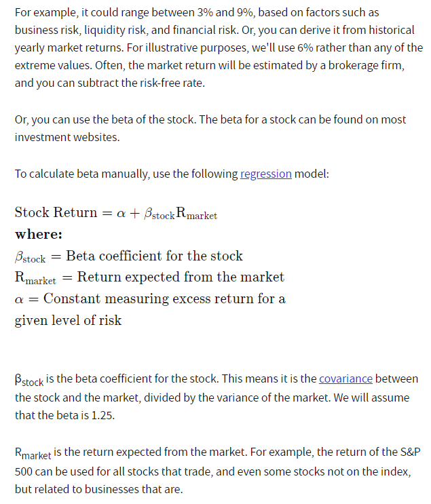Click the bold "where:" label
The width and height of the screenshot is (431, 504).
coord(39,235)
